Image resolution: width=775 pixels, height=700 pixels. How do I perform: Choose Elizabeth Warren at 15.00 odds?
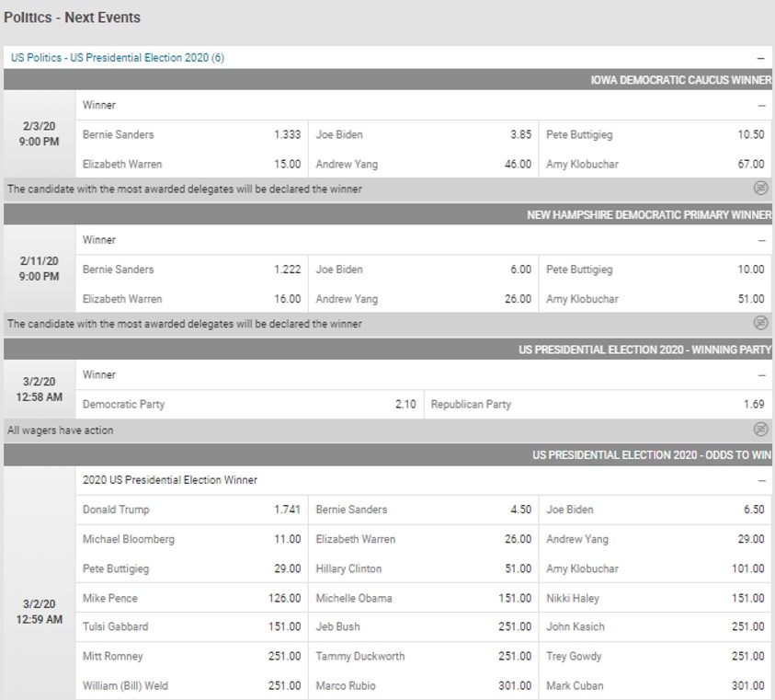[x=192, y=164]
